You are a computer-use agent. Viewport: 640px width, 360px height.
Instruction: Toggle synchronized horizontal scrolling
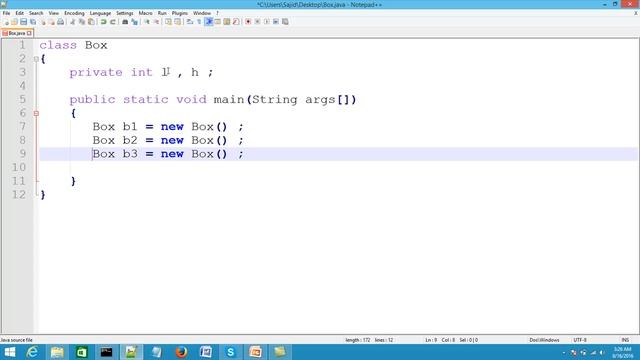pyautogui.click(x=178, y=22)
